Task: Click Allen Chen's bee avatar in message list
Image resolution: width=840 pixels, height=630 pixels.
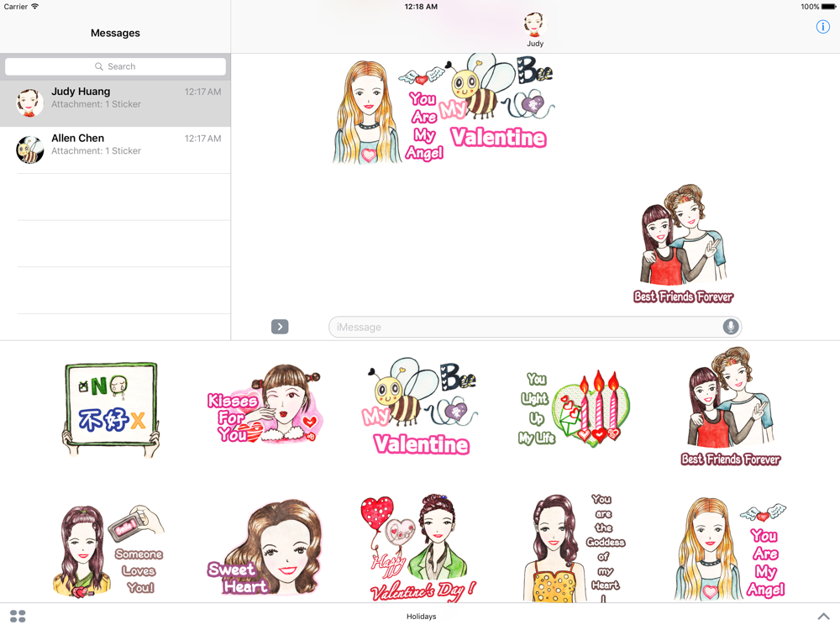Action: click(30, 150)
